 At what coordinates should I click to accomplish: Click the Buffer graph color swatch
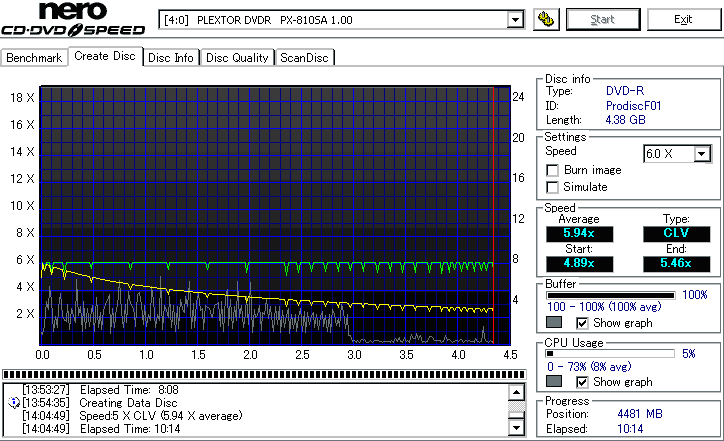554,323
